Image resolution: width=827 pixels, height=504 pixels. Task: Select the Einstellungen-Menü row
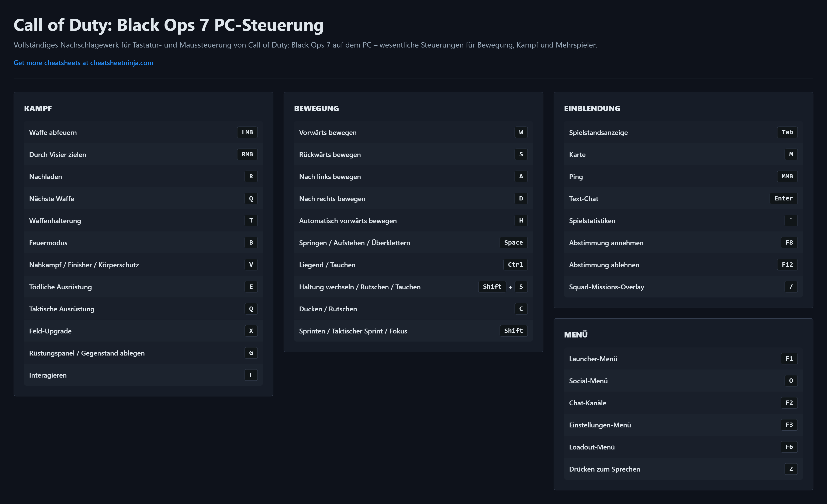point(683,425)
